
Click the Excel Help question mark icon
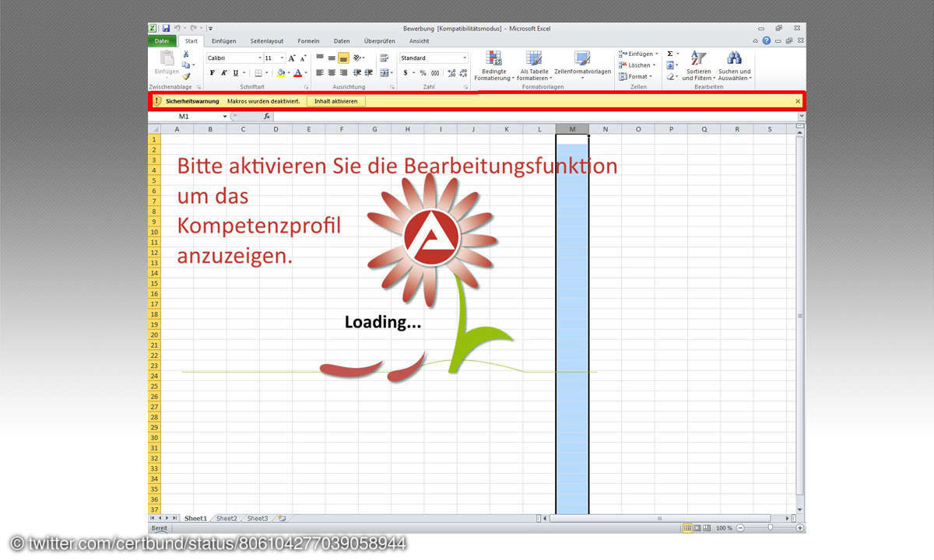(x=766, y=40)
